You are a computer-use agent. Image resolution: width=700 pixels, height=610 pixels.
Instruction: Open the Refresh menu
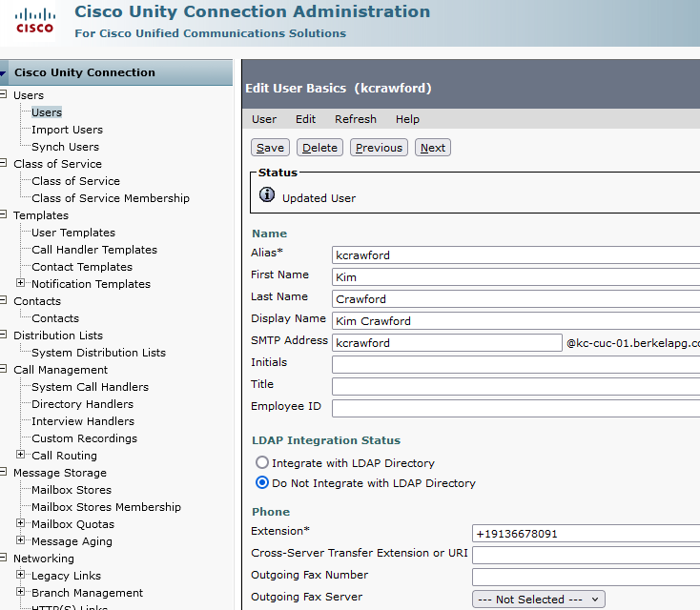(356, 119)
